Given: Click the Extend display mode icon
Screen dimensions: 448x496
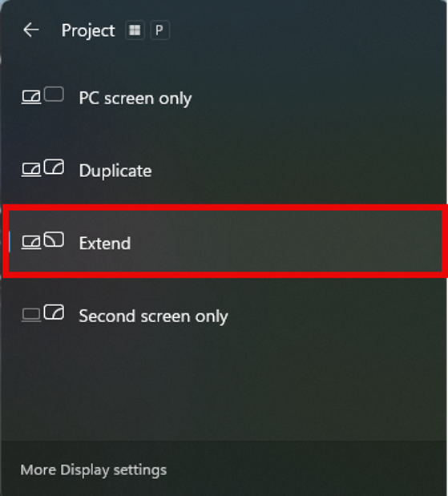Looking at the screenshot, I should 42,240.
